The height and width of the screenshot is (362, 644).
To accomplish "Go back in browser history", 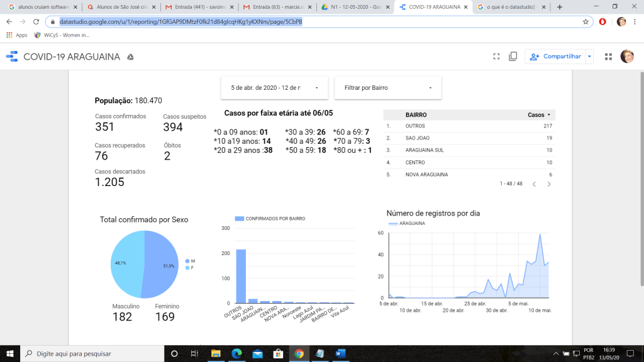I will (9, 22).
